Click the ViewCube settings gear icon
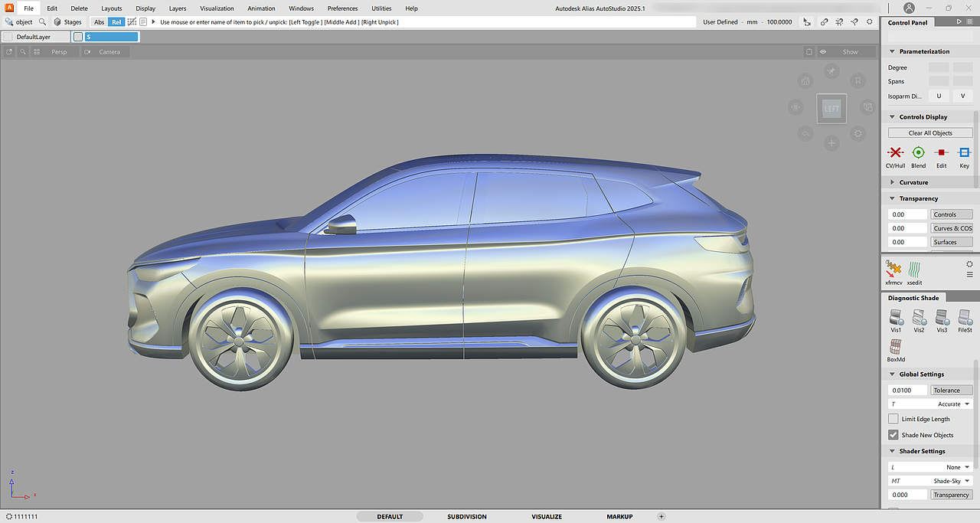 tap(858, 133)
